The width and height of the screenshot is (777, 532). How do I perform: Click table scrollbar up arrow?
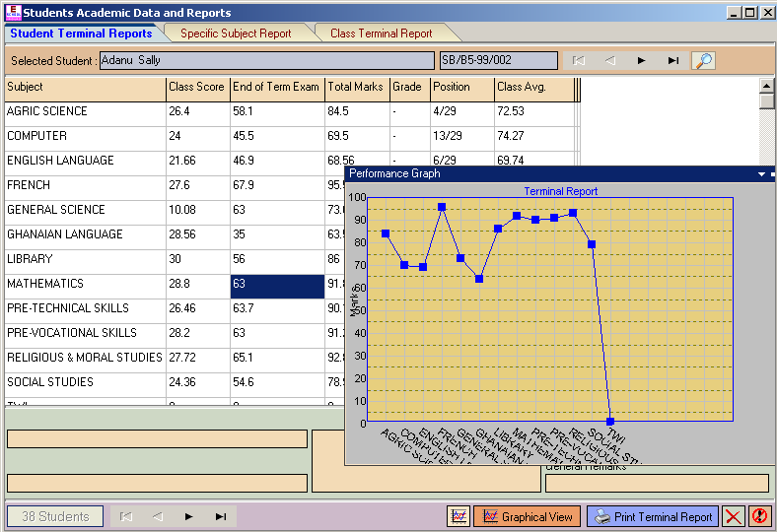(766, 86)
